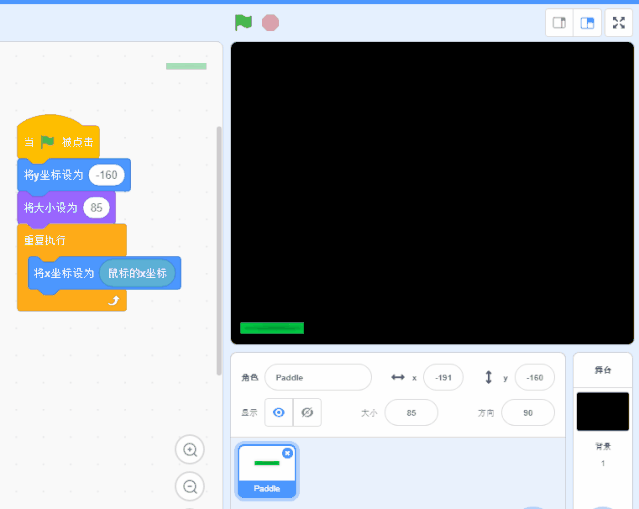Switch to large stage layout
Image resolution: width=639 pixels, height=509 pixels.
[587, 23]
